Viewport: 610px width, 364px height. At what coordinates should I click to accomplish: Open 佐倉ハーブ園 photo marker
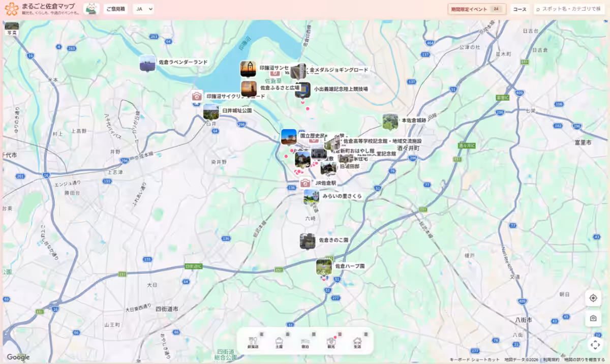click(x=324, y=267)
